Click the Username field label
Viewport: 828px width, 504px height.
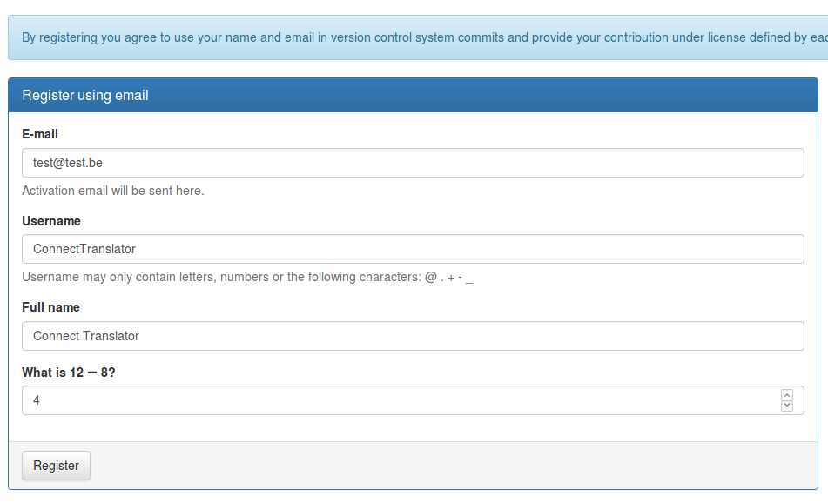[51, 221]
